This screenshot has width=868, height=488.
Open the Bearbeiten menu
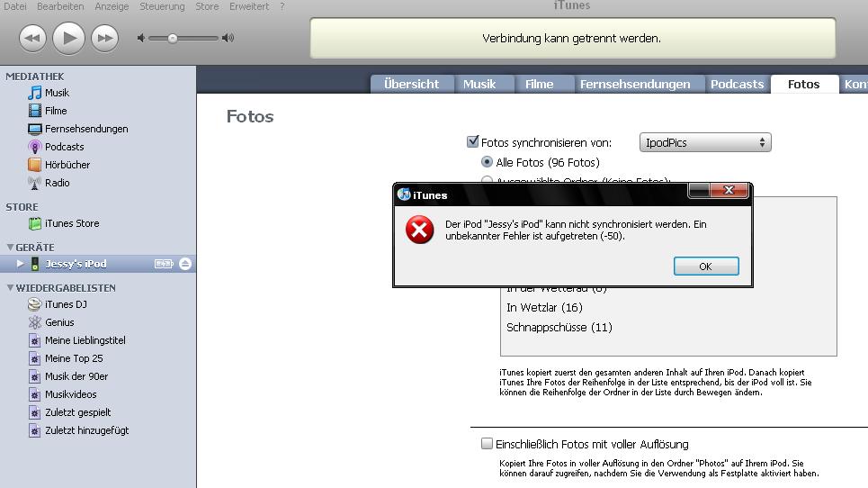60,6
